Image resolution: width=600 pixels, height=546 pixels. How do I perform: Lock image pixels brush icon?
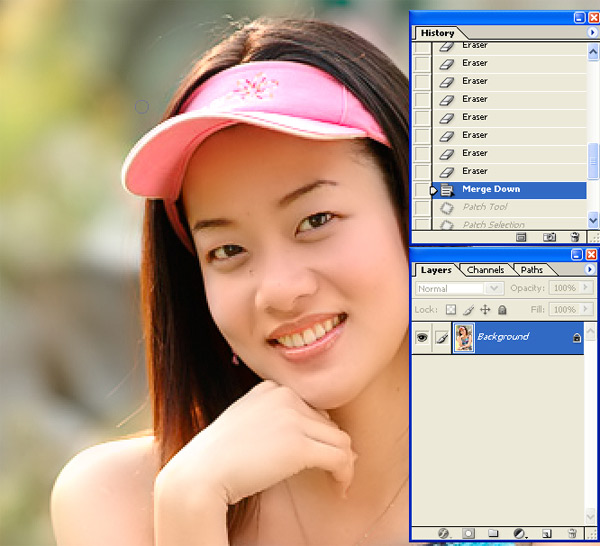click(x=468, y=310)
